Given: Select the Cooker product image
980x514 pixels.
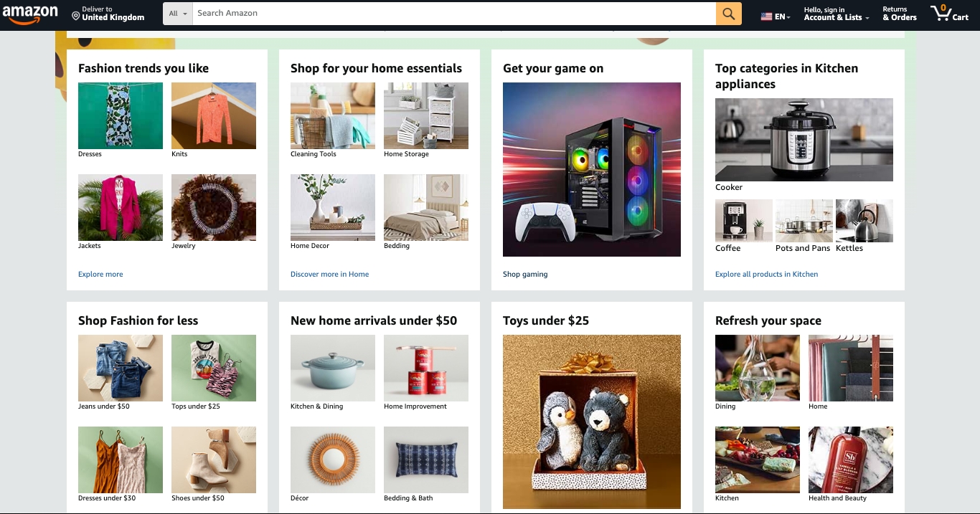Looking at the screenshot, I should point(804,140).
